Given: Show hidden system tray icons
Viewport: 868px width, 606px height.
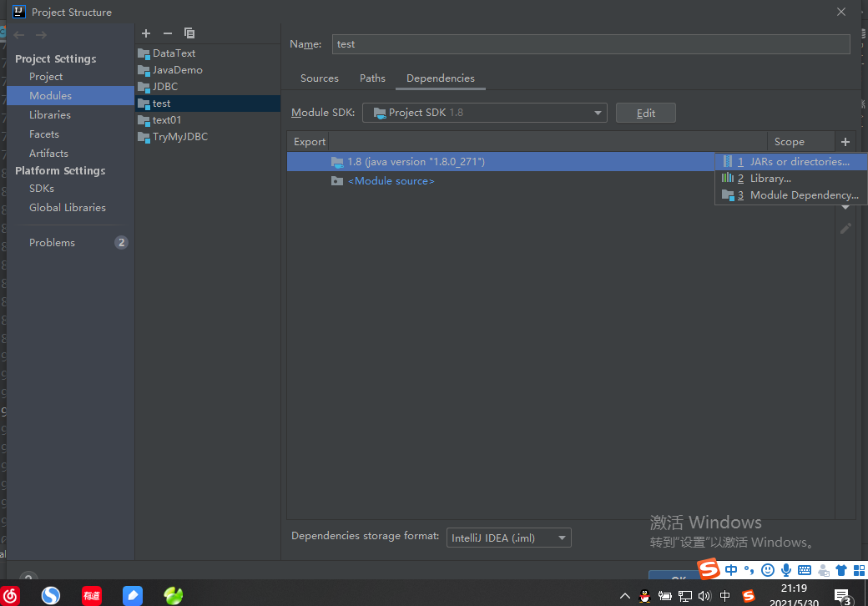Looking at the screenshot, I should pyautogui.click(x=625, y=596).
